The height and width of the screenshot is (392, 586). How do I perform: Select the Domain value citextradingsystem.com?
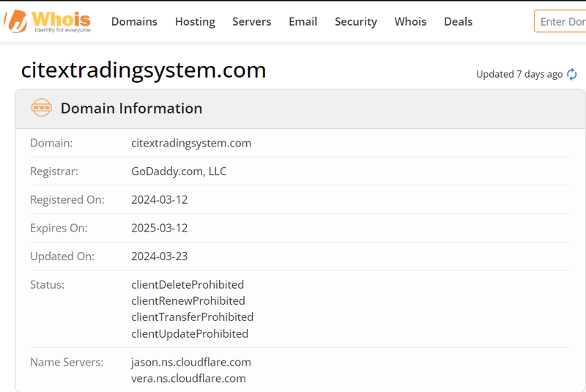[191, 143]
